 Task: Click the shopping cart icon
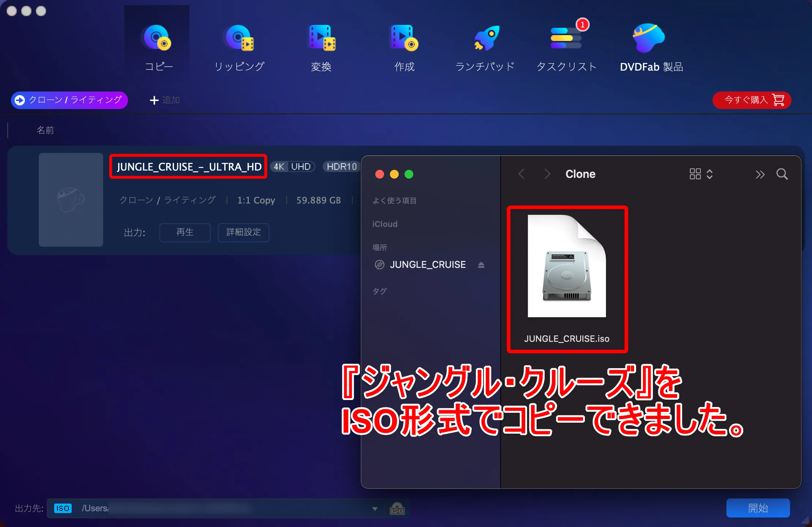(778, 100)
